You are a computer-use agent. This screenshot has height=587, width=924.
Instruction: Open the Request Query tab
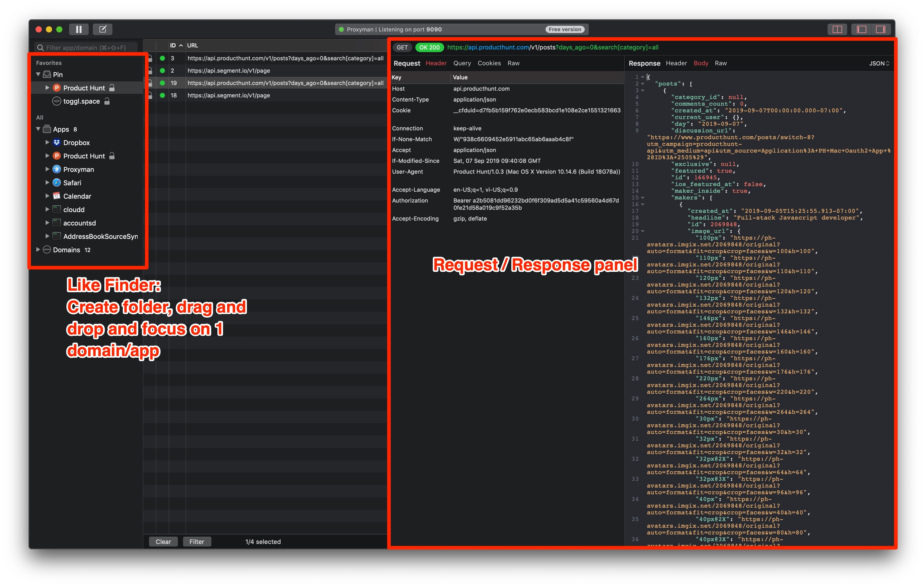coord(462,63)
